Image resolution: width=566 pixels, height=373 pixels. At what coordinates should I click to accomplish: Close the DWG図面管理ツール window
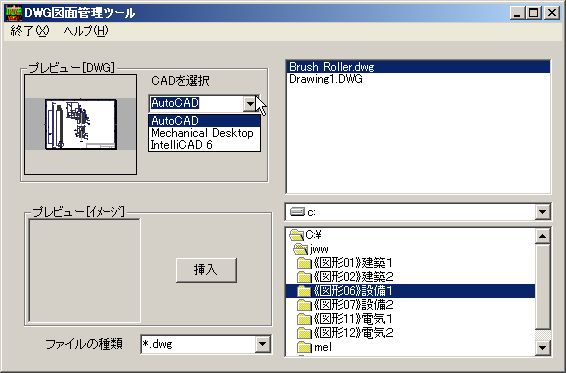pos(552,13)
